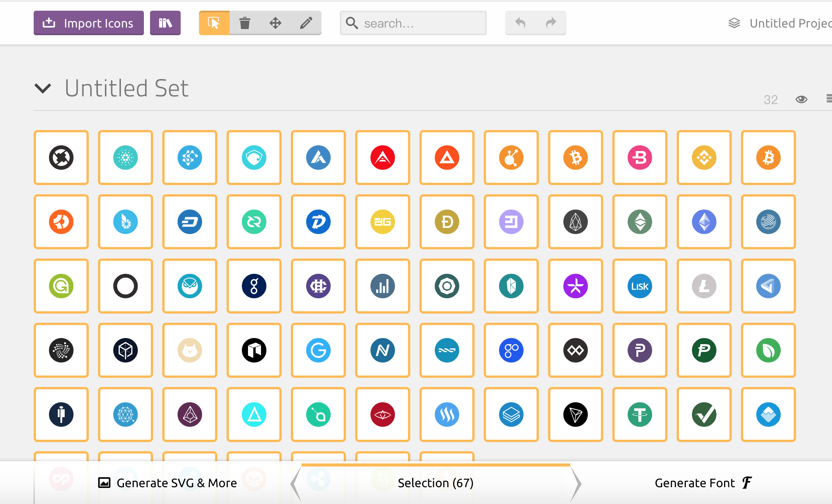
Task: Select the teal dotted Cardano icon
Action: 126,158
